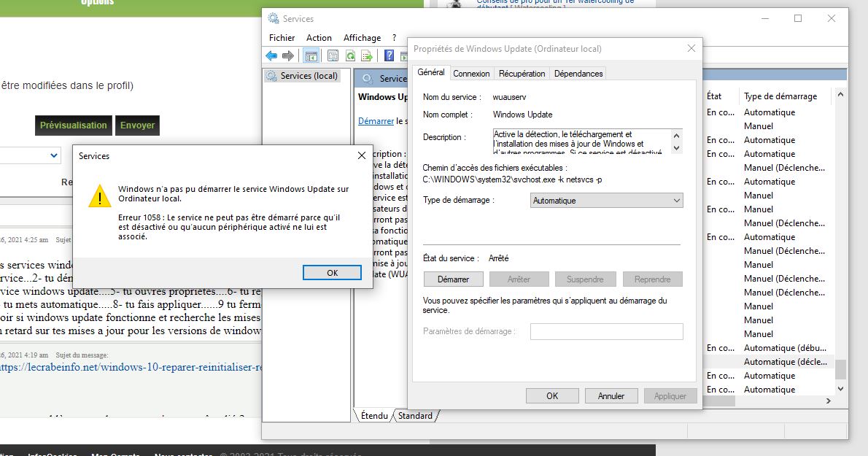Click the Reprendre button

click(652, 279)
